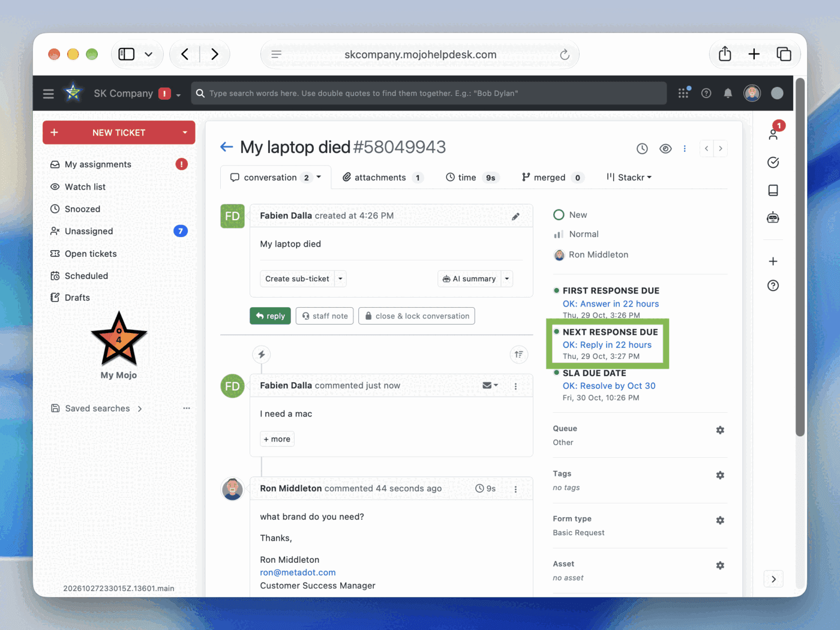This screenshot has width=840, height=630.
Task: Open options for Fabien Dalla's comment
Action: (515, 386)
